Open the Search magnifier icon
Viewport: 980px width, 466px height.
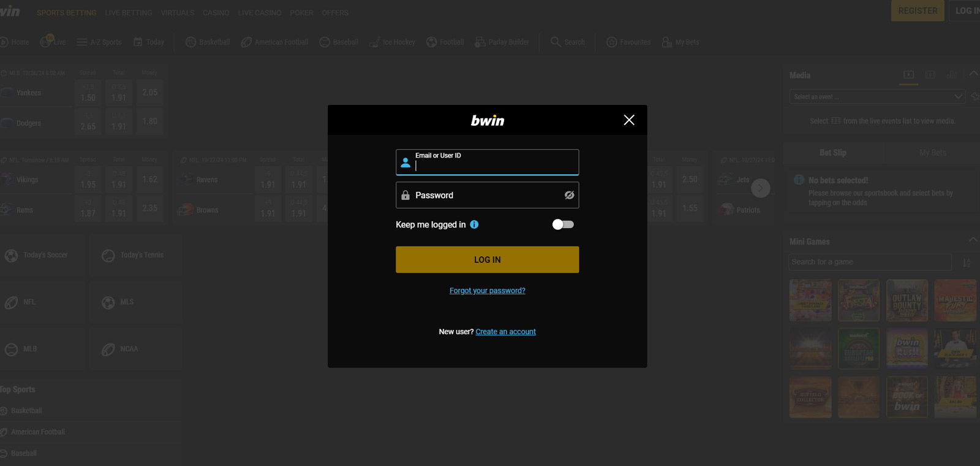pyautogui.click(x=556, y=42)
